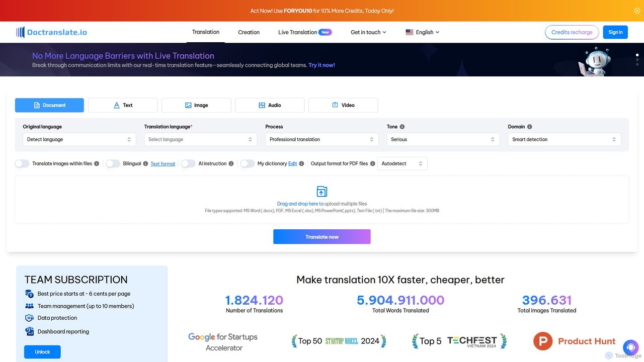Image resolution: width=644 pixels, height=362 pixels.
Task: Enable the AI instruction toggle
Action: (188, 163)
